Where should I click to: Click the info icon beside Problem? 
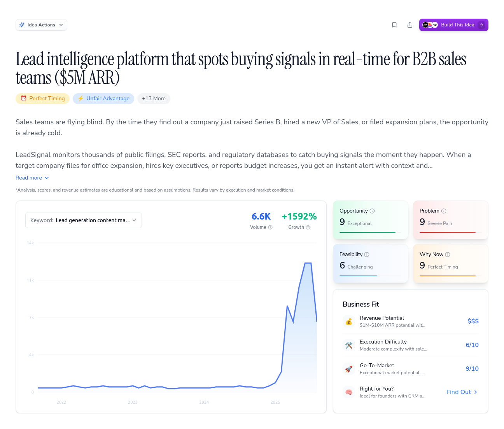[444, 211]
